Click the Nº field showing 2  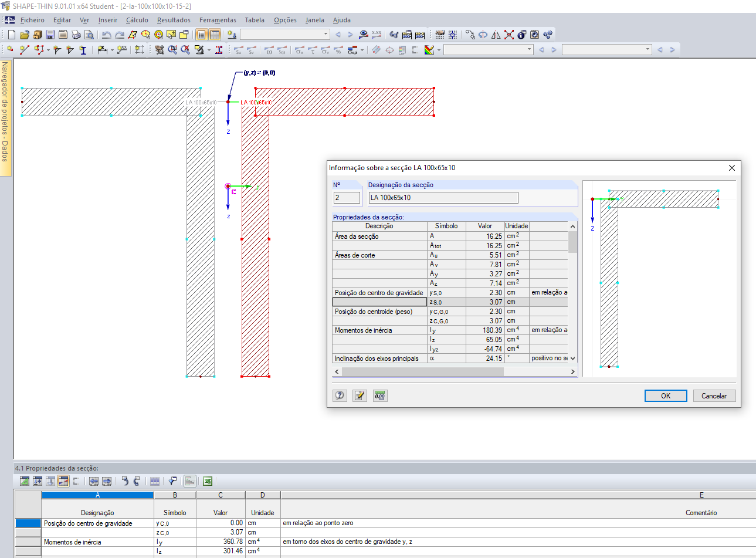coord(347,198)
